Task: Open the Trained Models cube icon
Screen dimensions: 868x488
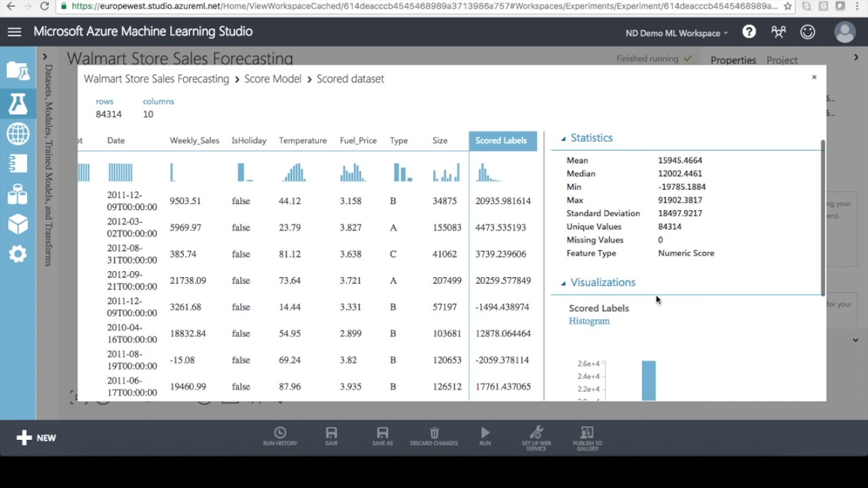Action: click(x=18, y=224)
